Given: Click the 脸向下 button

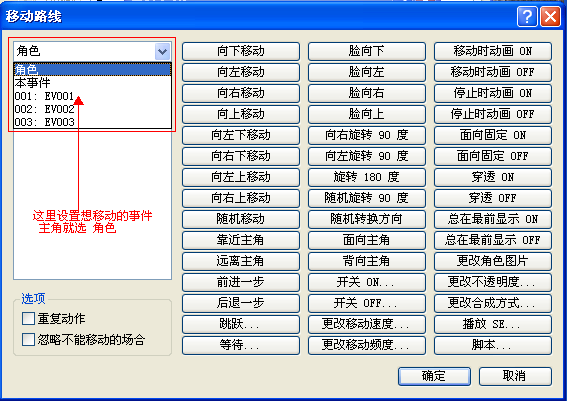Looking at the screenshot, I should coord(367,51).
